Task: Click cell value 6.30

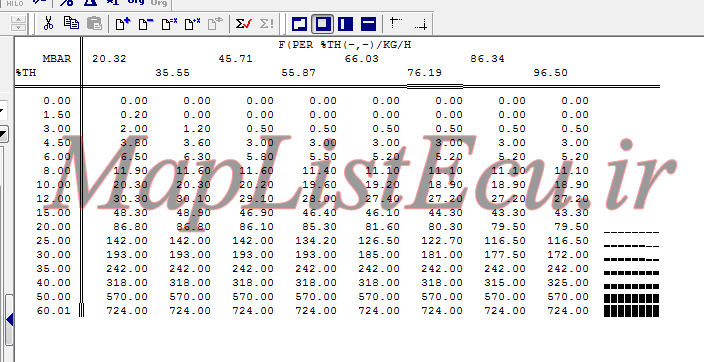Action: coord(197,157)
